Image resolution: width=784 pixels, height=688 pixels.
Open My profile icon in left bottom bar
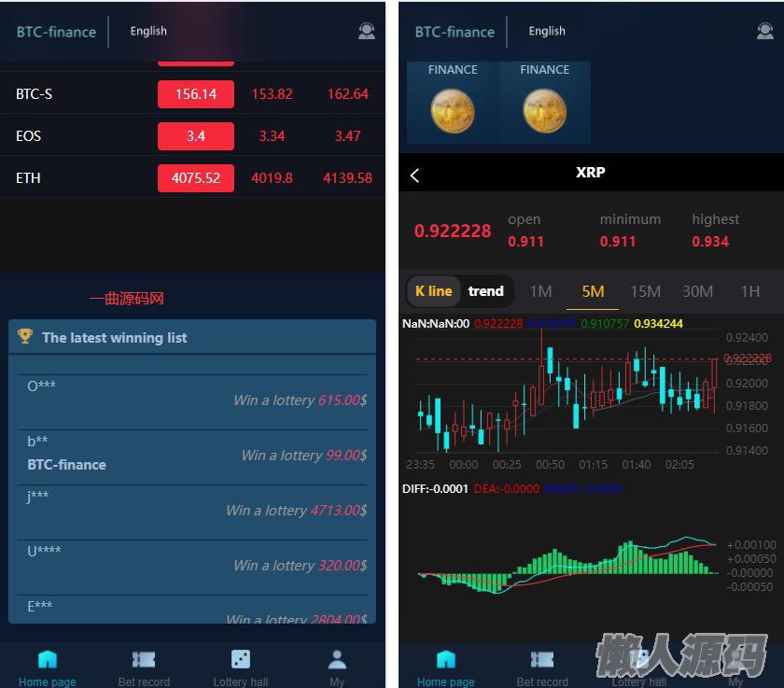(x=337, y=659)
